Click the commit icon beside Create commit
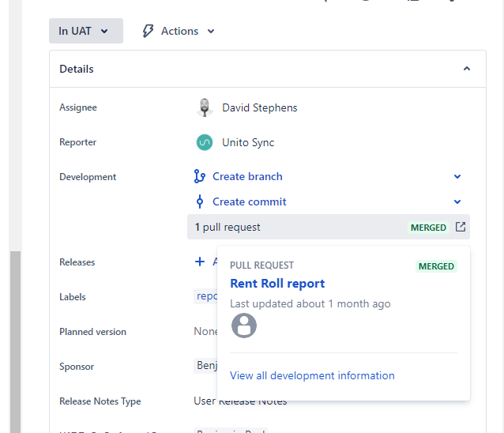 point(200,201)
